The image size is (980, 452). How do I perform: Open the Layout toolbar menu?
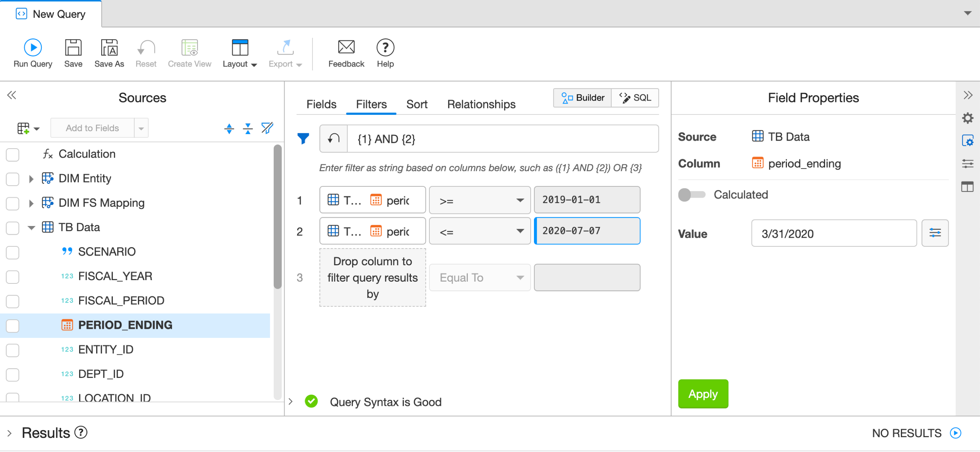point(240,54)
